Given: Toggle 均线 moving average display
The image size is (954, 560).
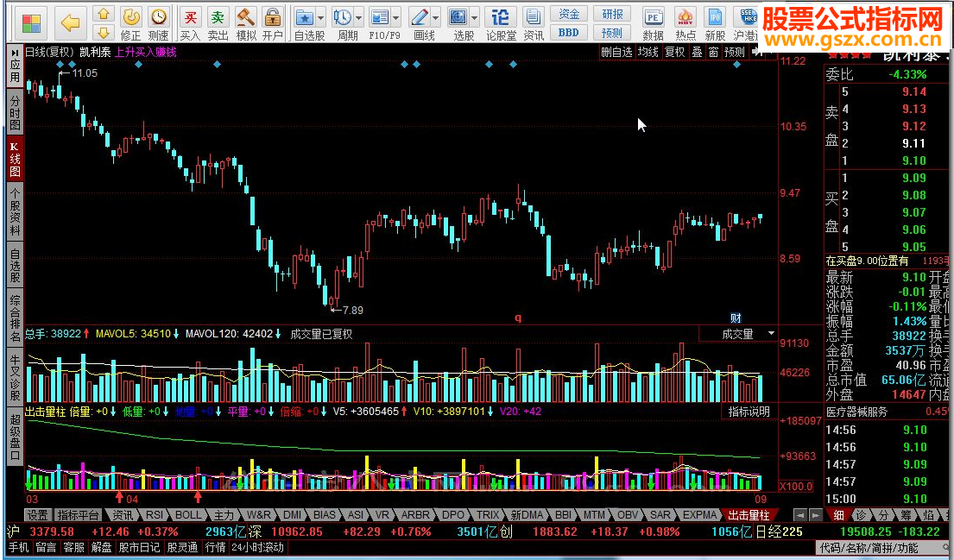Looking at the screenshot, I should (x=648, y=52).
